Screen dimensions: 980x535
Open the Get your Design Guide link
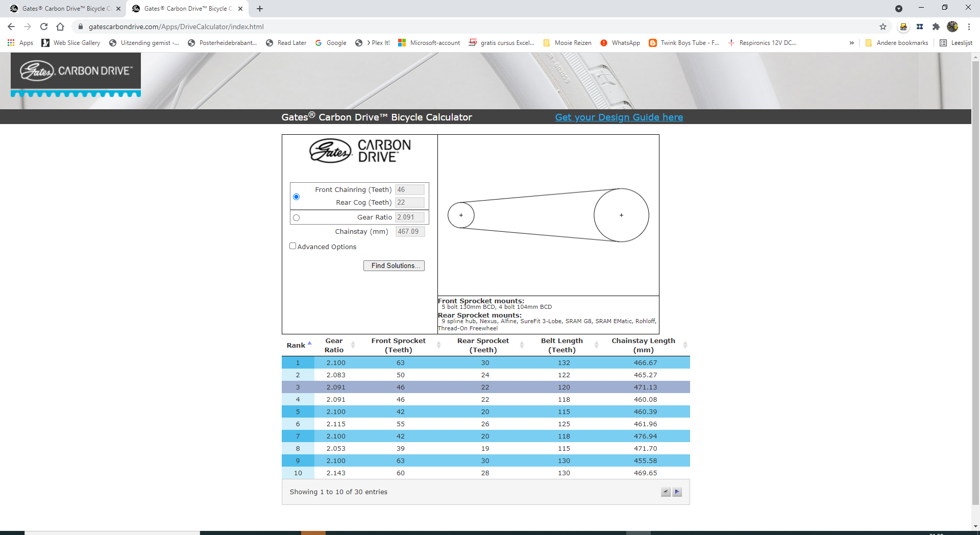(x=619, y=117)
